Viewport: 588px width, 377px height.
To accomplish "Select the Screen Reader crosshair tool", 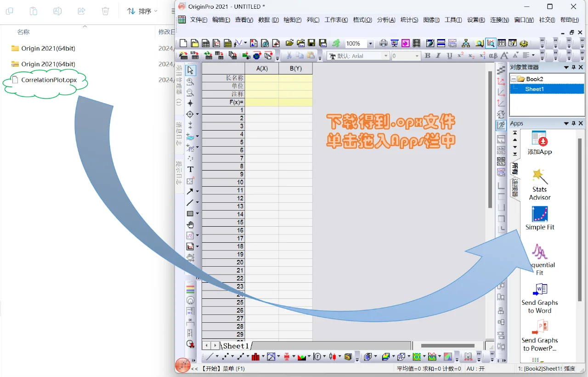I will [190, 103].
